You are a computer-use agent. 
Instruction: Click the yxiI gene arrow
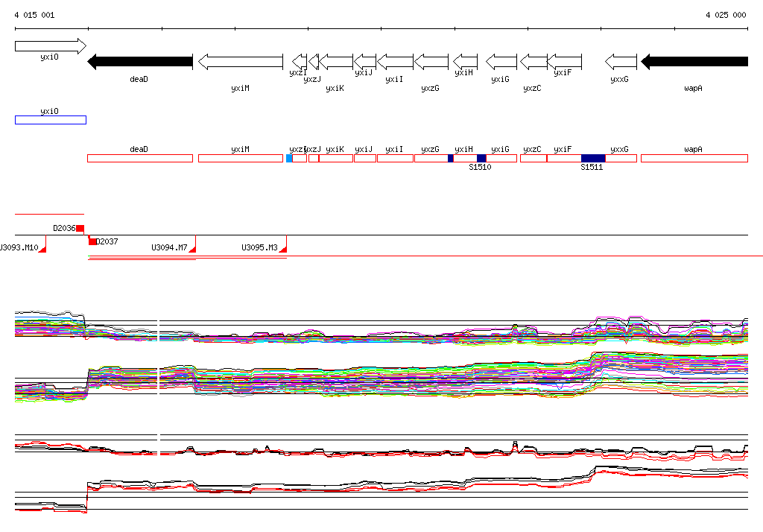396,62
